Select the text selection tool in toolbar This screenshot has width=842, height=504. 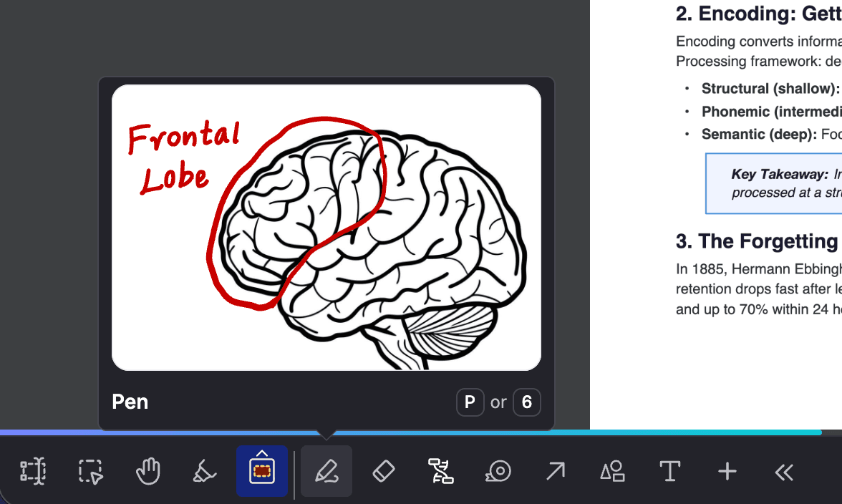pos(33,471)
